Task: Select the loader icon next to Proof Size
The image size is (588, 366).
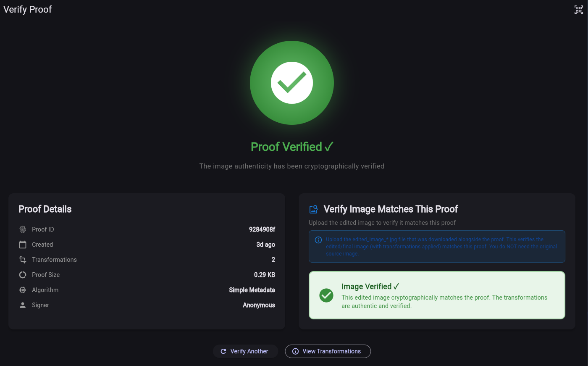Action: coord(22,275)
